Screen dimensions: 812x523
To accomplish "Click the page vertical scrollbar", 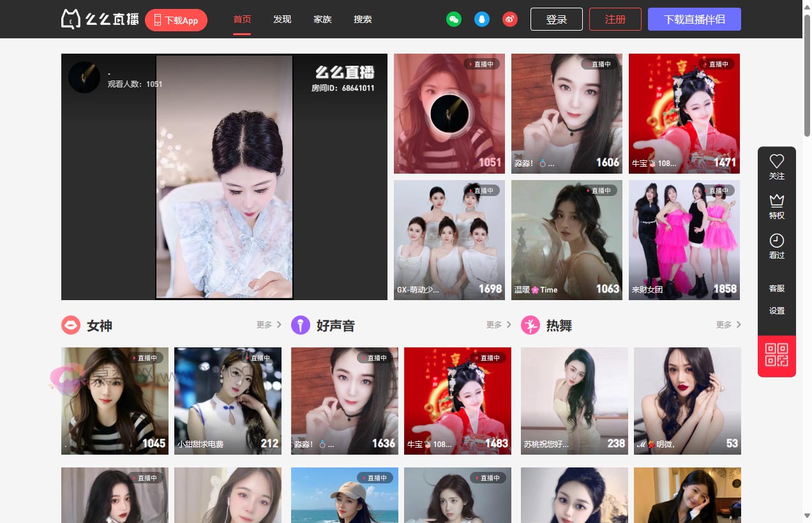I will point(807,255).
